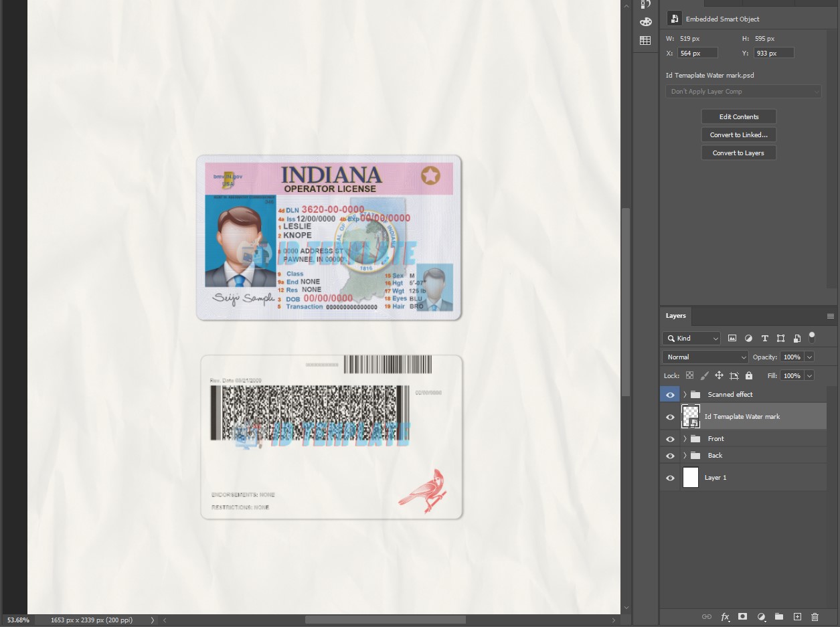Image resolution: width=840 pixels, height=627 pixels.
Task: Click the Layer 1 thumbnail
Action: (691, 478)
